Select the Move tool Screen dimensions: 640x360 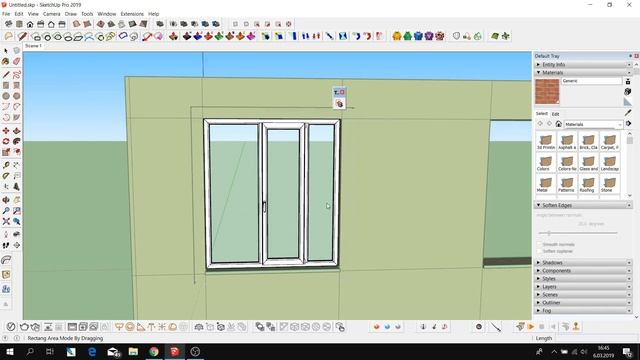pos(6,131)
